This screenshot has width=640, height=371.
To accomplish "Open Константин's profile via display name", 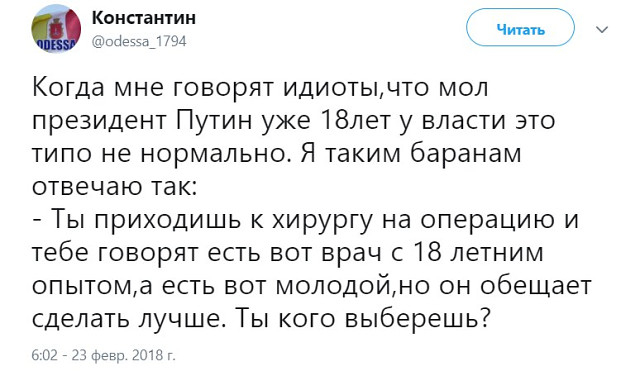I will (144, 18).
